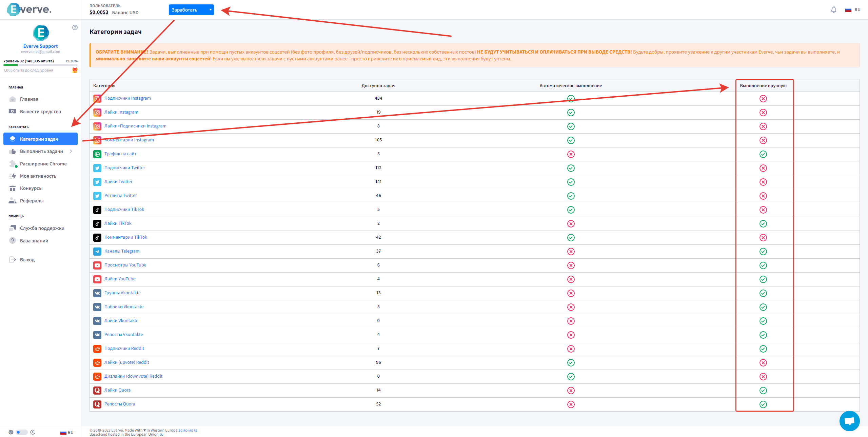Open Вывести средства in the sidebar
This screenshot has height=437, width=868.
click(41, 112)
